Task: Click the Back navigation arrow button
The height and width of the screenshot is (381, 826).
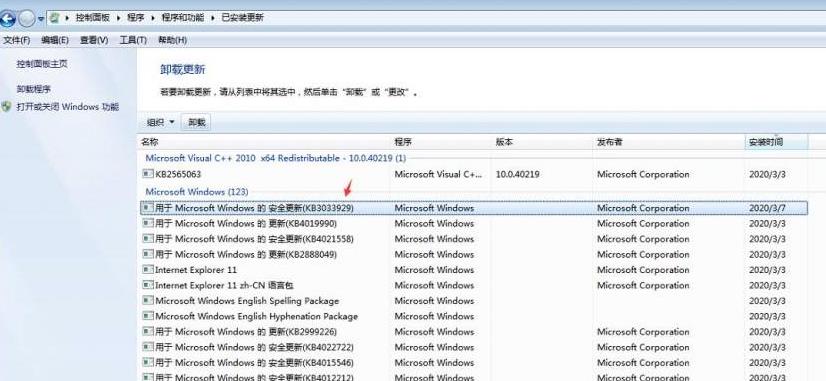Action: coord(6,19)
